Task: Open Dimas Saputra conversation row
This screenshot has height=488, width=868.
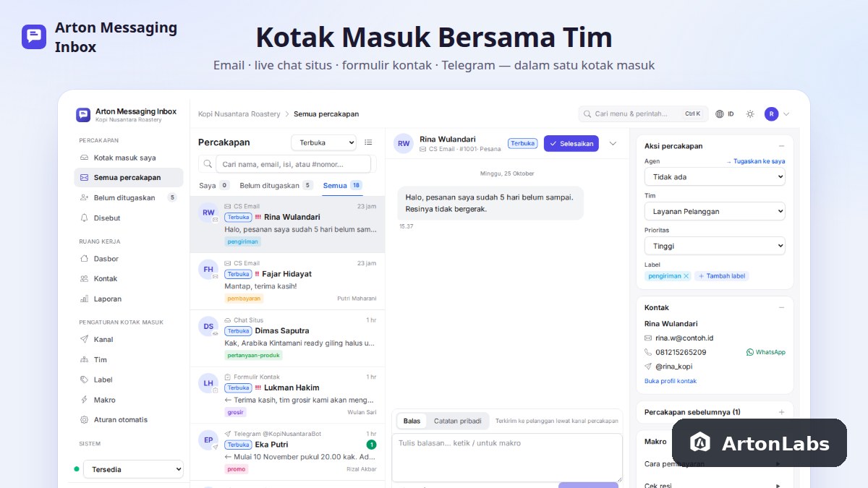Action: (x=288, y=338)
